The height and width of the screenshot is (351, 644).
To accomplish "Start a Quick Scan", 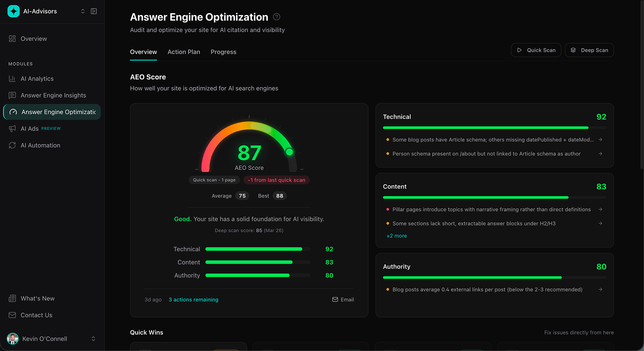I will pos(536,50).
